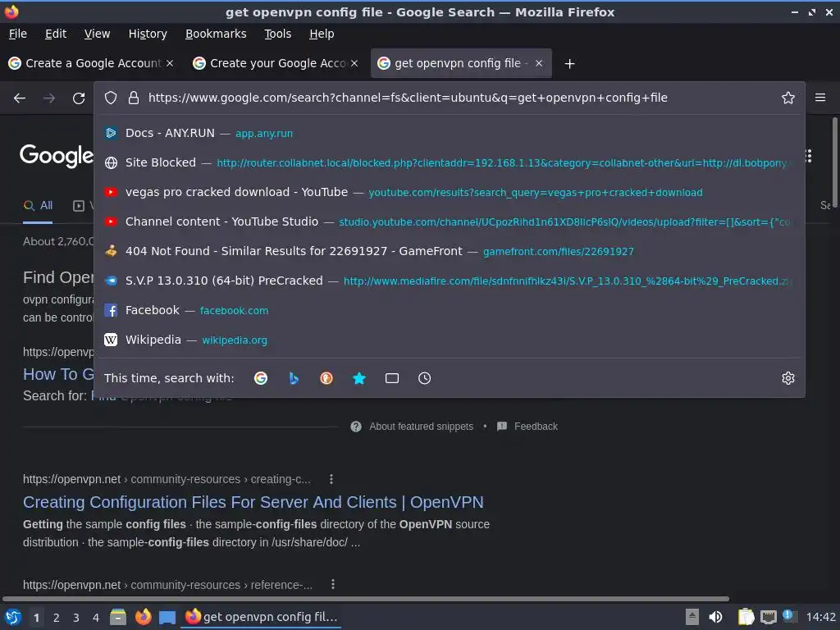Open the File menu

click(18, 34)
